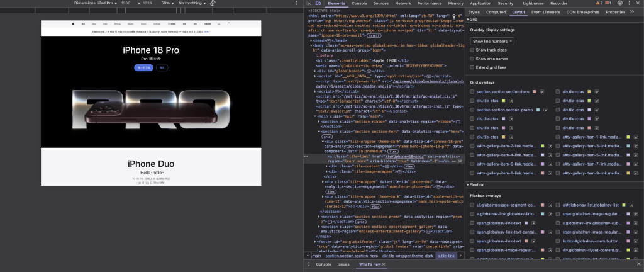The image size is (644, 272).
Task: Enable Show track sizes checkbox
Action: point(472,50)
